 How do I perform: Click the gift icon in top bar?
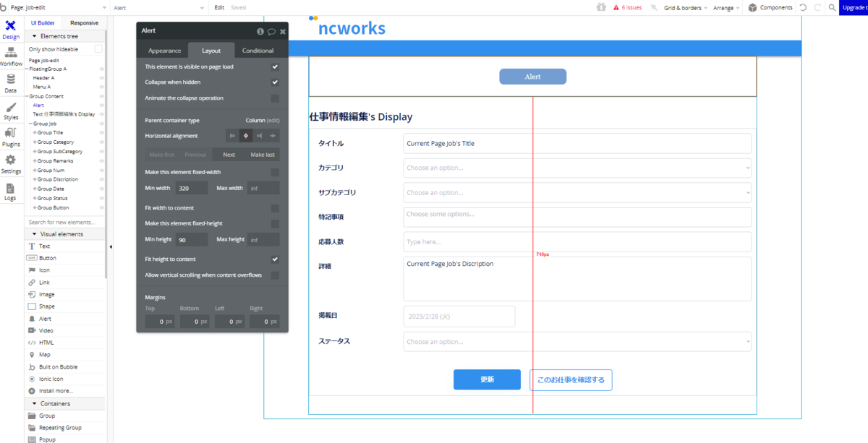(601, 7)
